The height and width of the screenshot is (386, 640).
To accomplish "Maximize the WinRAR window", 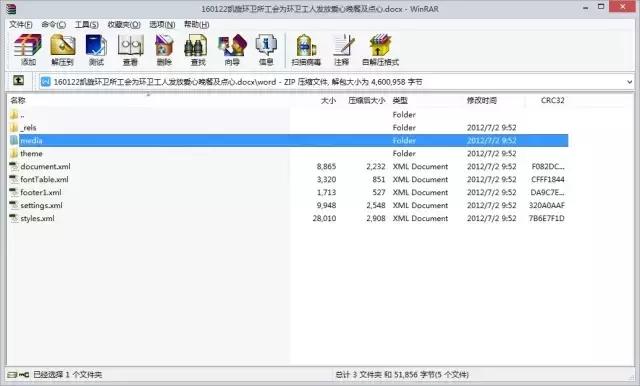I will (601, 7).
